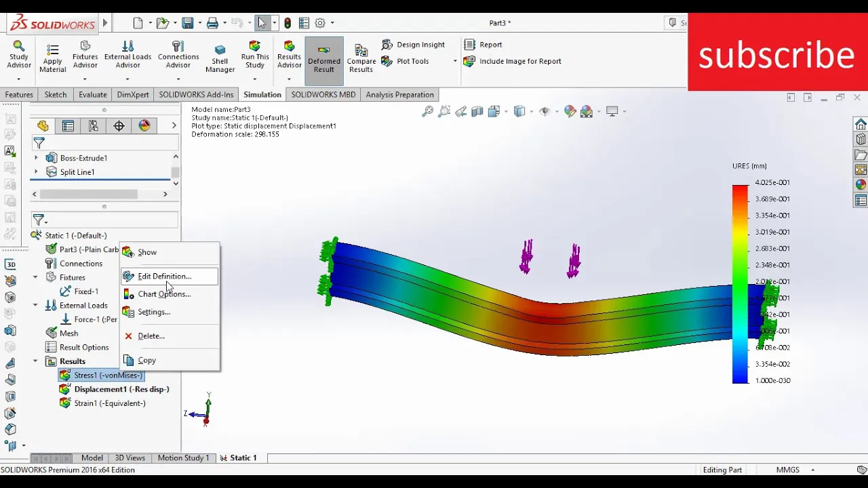Choose Delete... in context menu
The height and width of the screenshot is (488, 868).
(170, 336)
